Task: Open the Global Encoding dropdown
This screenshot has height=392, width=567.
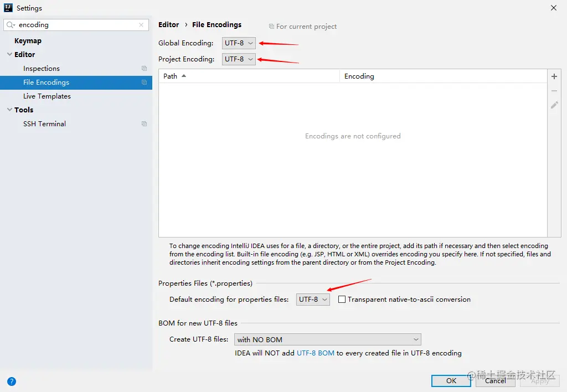Action: 239,43
